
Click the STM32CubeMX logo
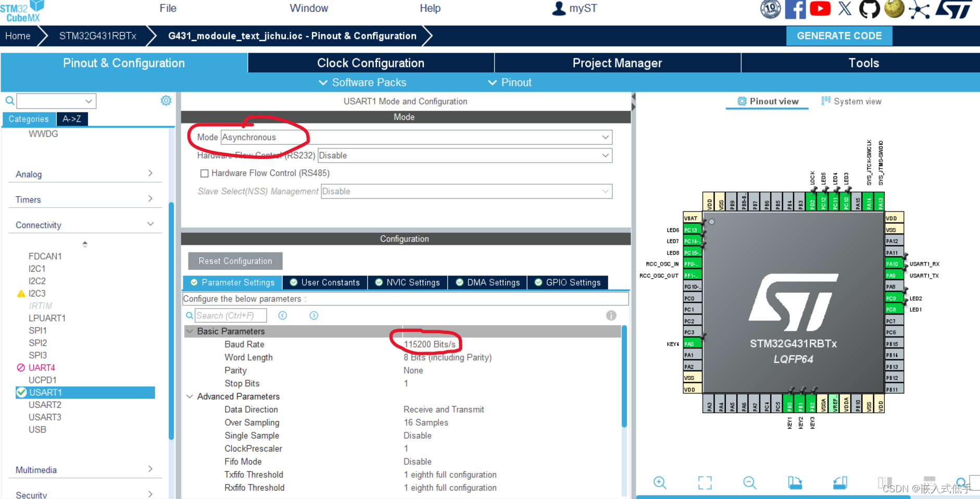(23, 11)
